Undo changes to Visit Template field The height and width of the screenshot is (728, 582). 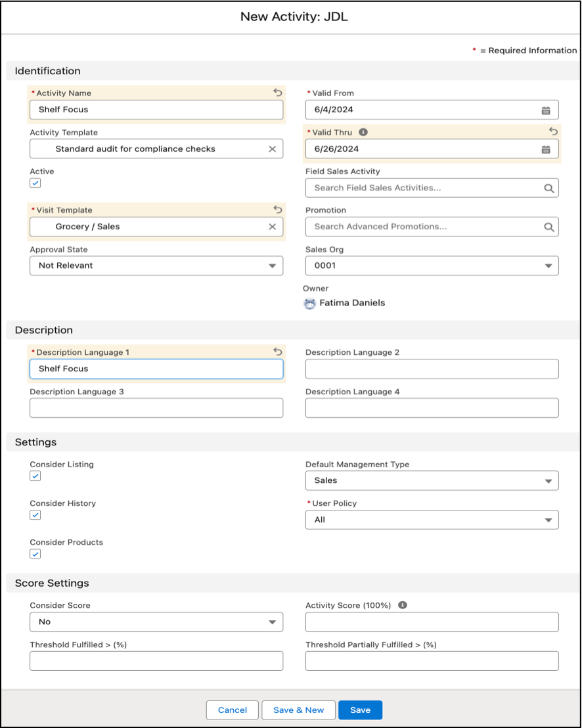coord(278,210)
